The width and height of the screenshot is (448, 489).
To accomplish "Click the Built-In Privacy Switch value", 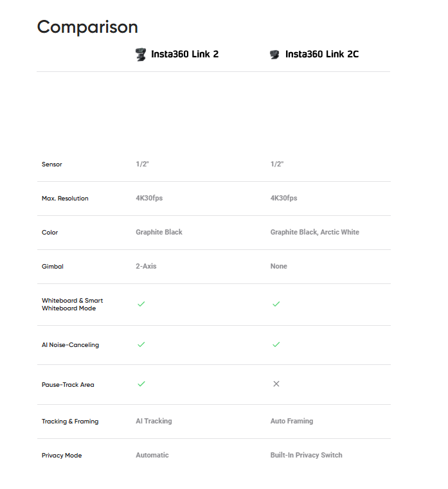I will click(306, 455).
